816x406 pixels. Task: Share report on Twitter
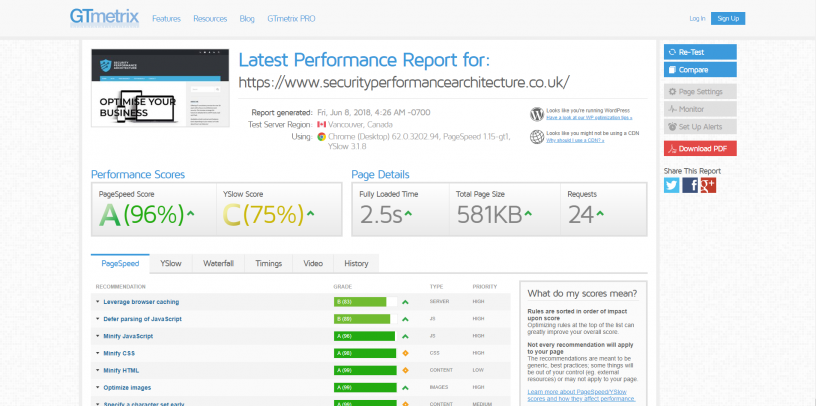point(672,185)
